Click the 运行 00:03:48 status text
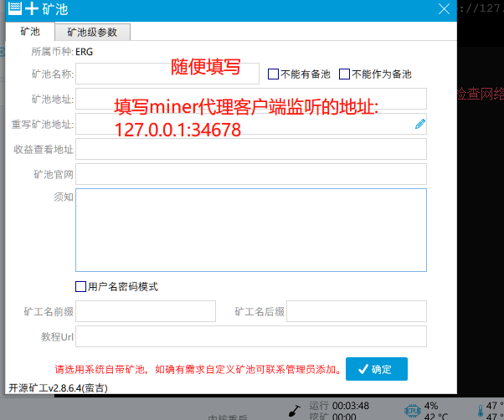 click(339, 406)
